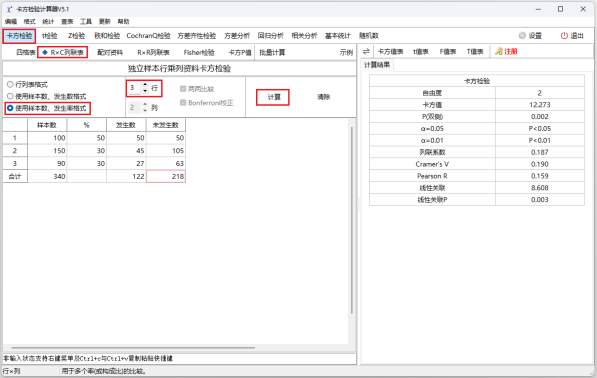Click 合计 未发生数 cell showing 218
The height and width of the screenshot is (378, 597).
pos(166,176)
